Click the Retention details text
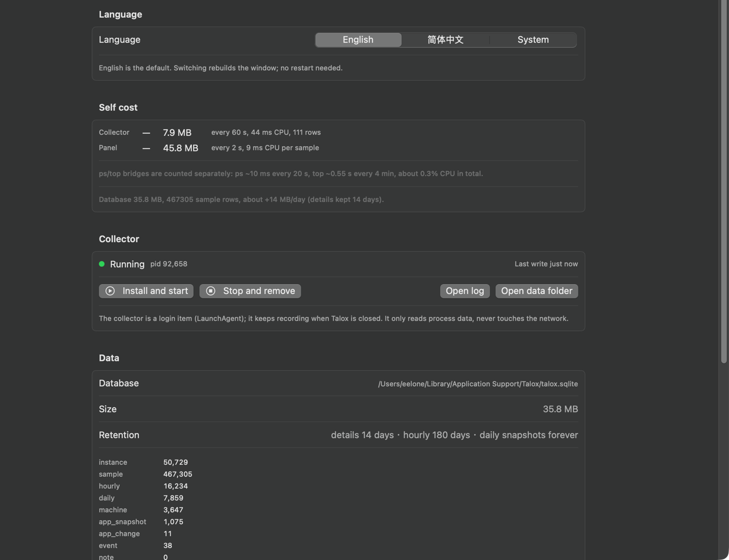729x560 pixels. pos(455,435)
